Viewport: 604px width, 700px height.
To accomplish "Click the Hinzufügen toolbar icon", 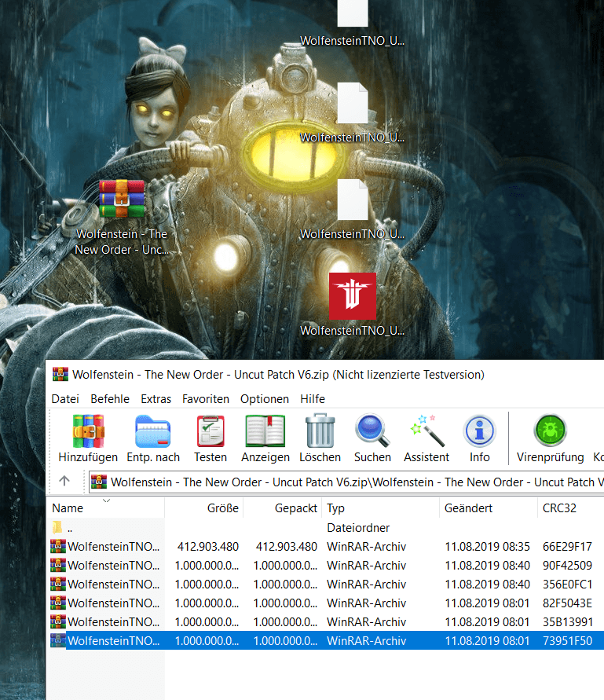I will (x=89, y=431).
